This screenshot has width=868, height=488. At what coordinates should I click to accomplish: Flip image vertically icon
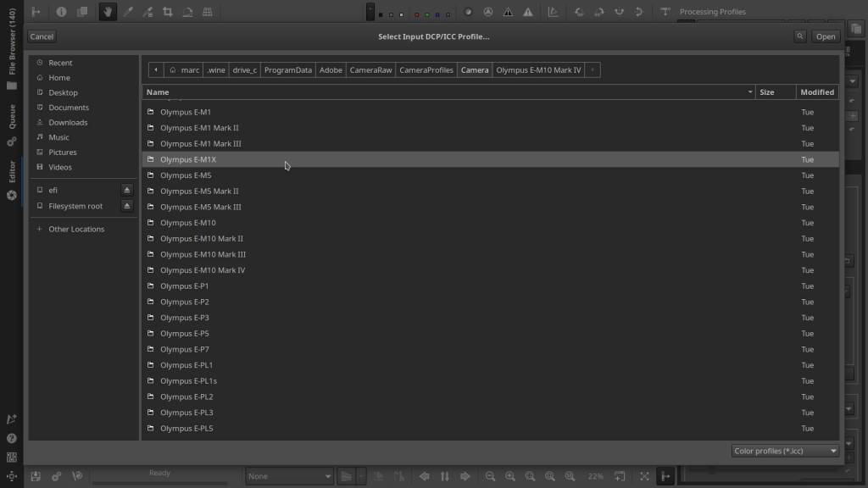pos(639,12)
